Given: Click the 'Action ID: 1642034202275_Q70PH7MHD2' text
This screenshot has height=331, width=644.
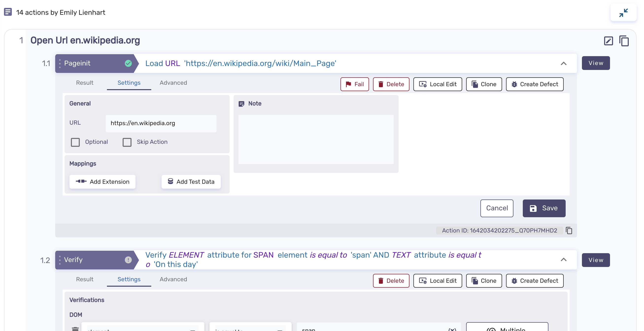Looking at the screenshot, I should (499, 230).
